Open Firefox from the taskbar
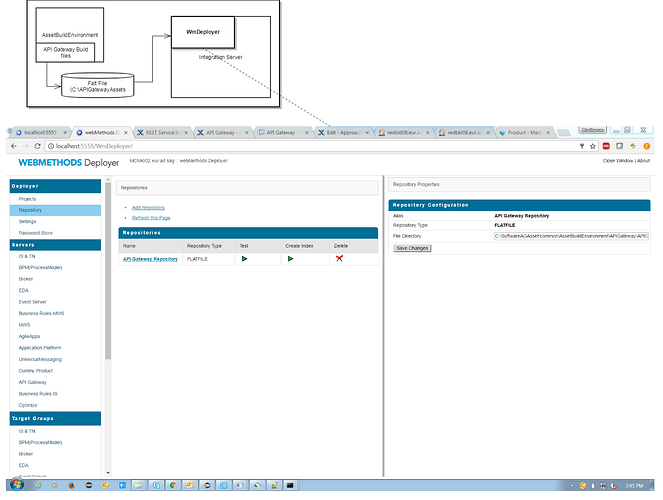 71,485
